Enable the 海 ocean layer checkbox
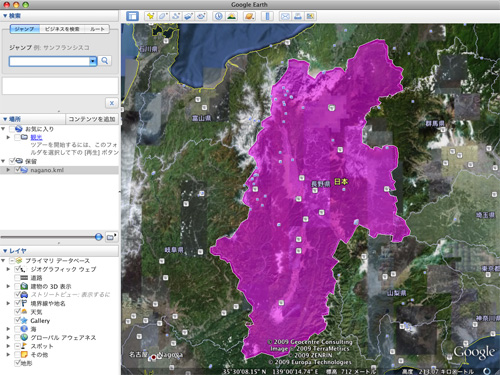The height and width of the screenshot is (375, 500). [x=17, y=329]
